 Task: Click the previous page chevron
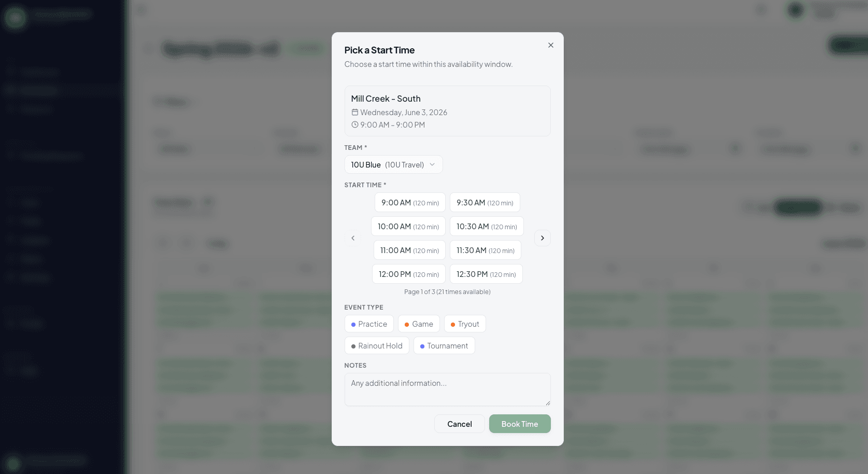tap(353, 238)
